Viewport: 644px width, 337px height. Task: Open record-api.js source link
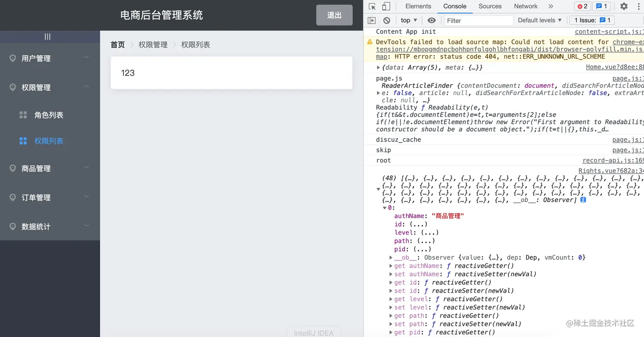pyautogui.click(x=613, y=160)
